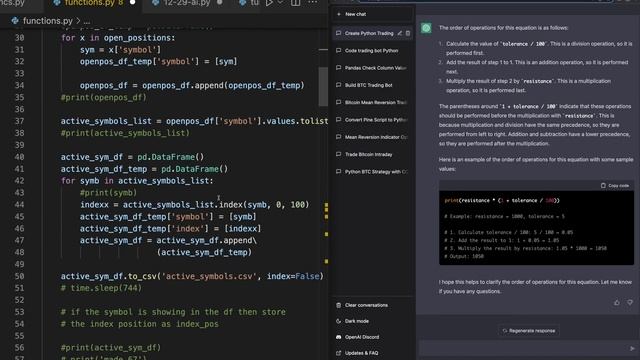Open the editor More Actions ellipsis
Viewport: 640px width, 360px height.
point(313,2)
